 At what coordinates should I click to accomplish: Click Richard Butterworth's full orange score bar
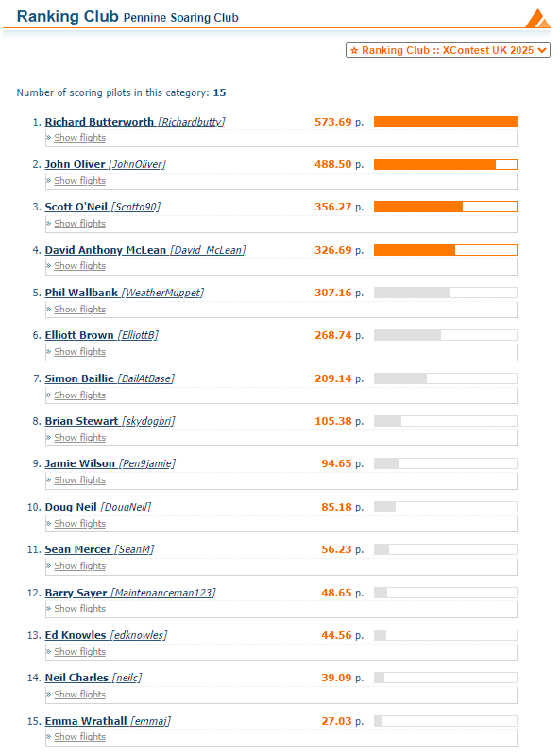[x=445, y=122]
